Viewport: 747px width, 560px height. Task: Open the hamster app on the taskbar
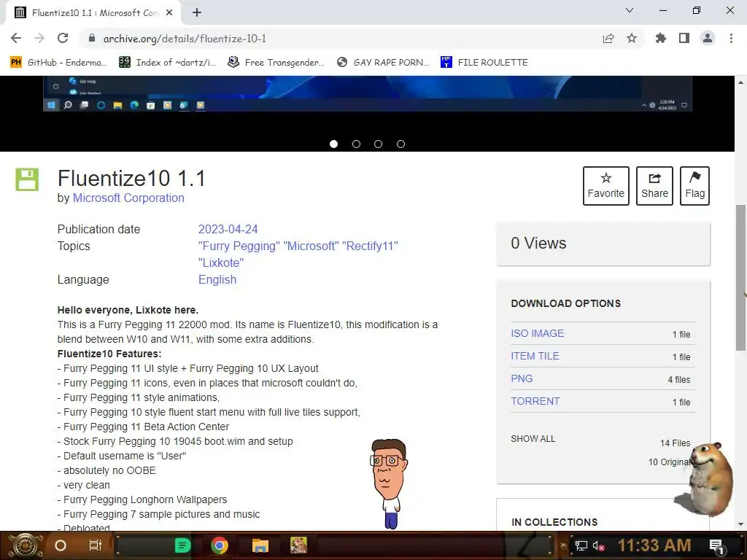point(298,545)
